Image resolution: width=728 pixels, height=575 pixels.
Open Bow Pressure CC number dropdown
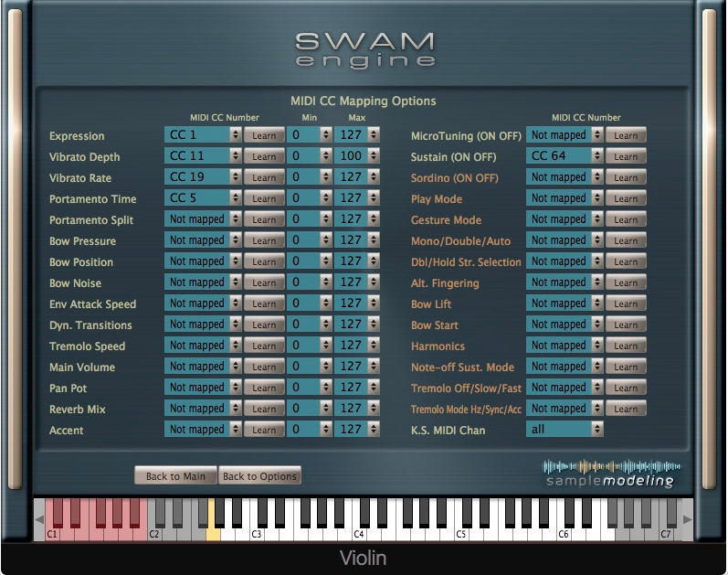pyautogui.click(x=203, y=240)
